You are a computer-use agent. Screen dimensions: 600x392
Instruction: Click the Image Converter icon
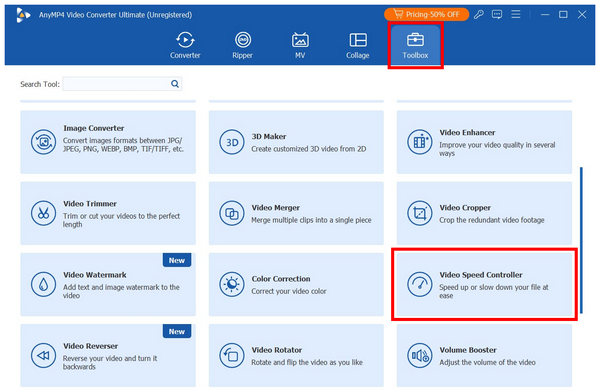click(43, 142)
